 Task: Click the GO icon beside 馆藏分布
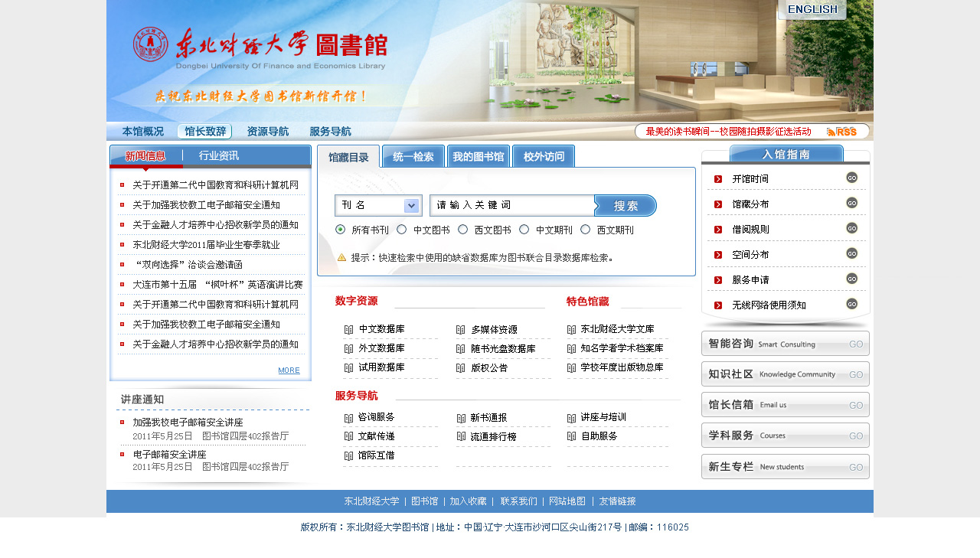(x=851, y=203)
